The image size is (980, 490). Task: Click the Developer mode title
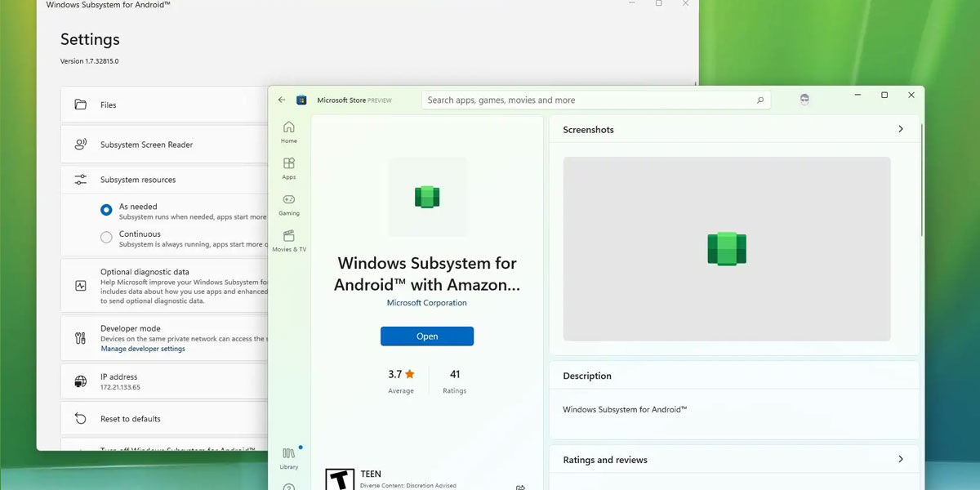coord(131,328)
